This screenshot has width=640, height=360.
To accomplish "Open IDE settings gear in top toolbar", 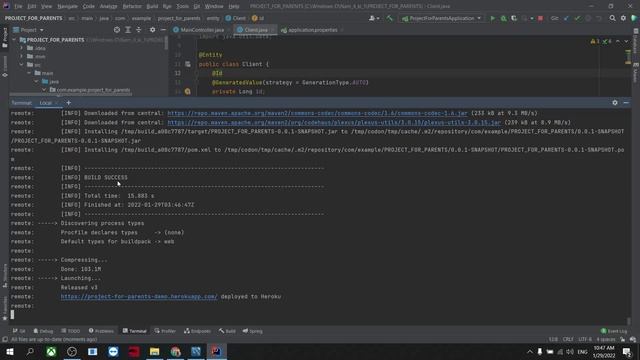I will (x=623, y=18).
